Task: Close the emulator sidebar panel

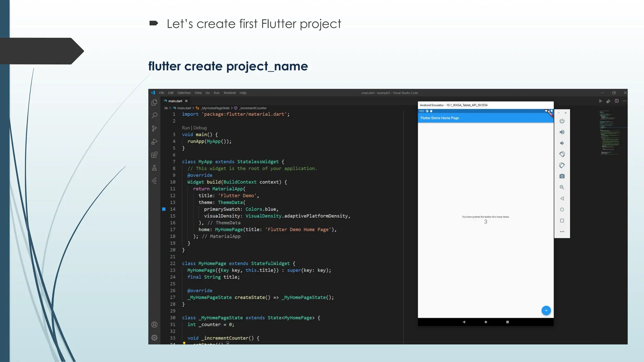Action: [x=565, y=112]
